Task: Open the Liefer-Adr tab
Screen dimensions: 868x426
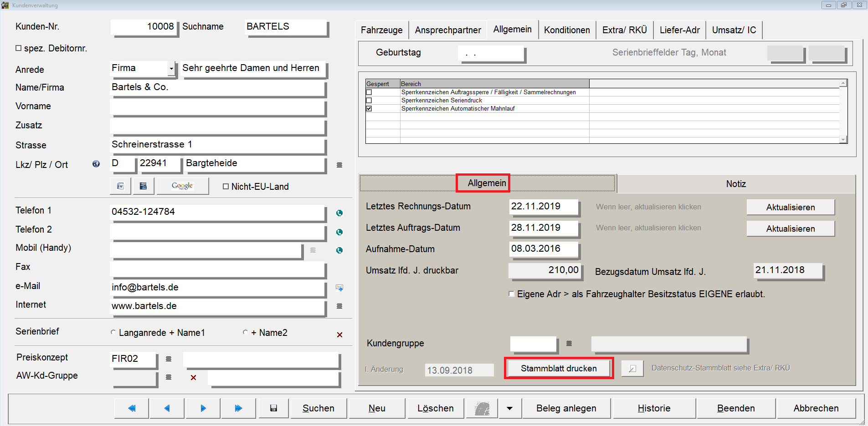Action: tap(680, 30)
